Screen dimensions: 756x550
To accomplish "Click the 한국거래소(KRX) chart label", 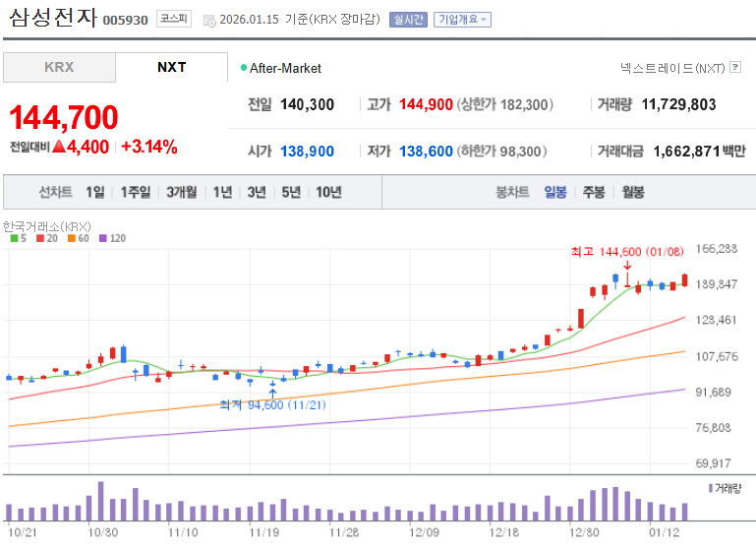I will 47,226.
